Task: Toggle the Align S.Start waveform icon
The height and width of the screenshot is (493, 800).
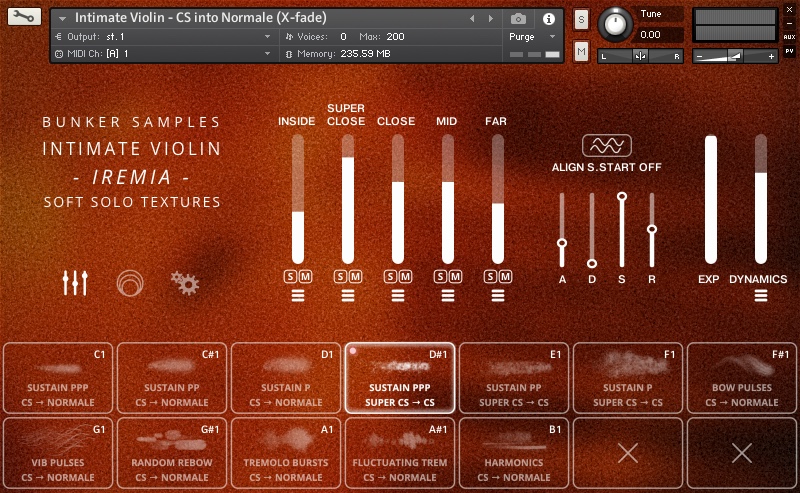Action: (606, 147)
